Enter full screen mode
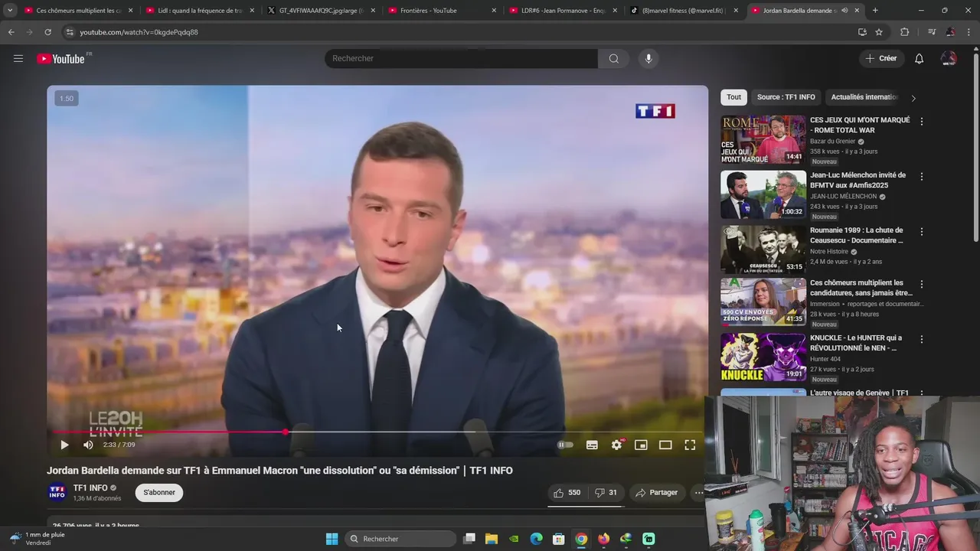Image resolution: width=980 pixels, height=551 pixels. [690, 445]
